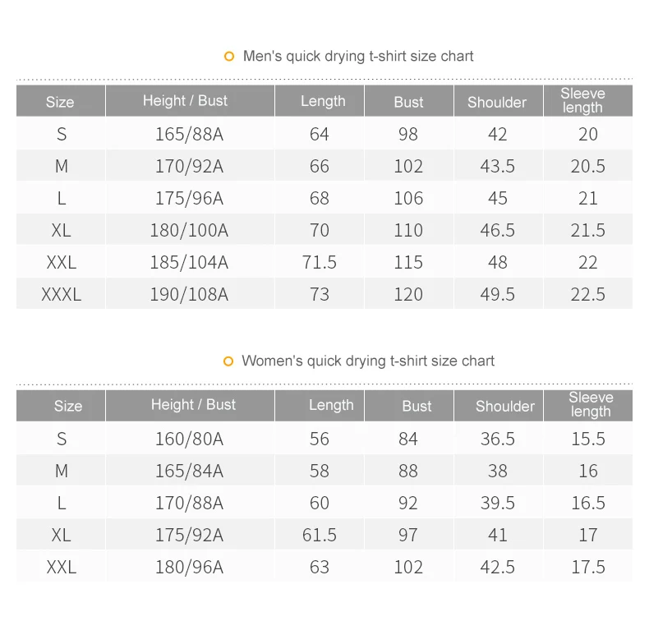
Task: Click the Men's 71.5 length value
Action: click(x=319, y=262)
